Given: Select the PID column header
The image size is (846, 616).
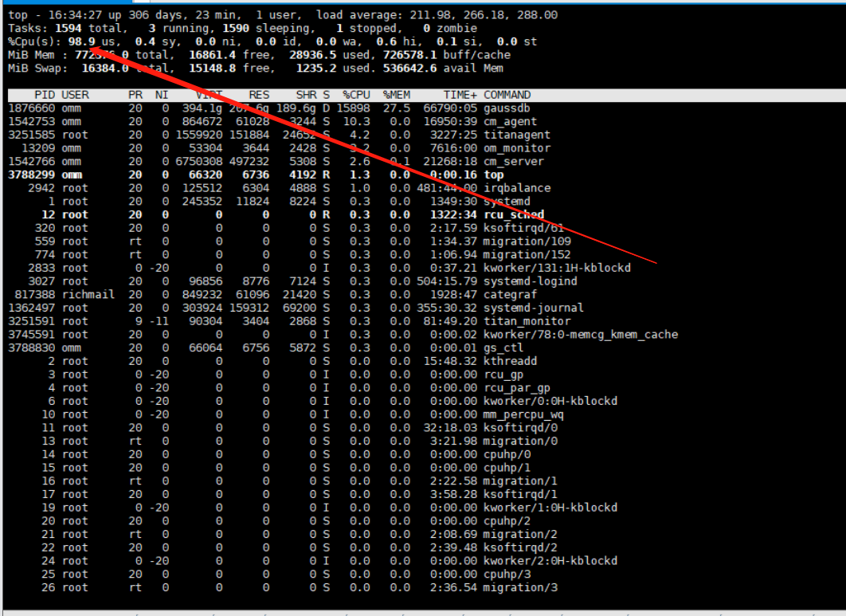Looking at the screenshot, I should [45, 95].
